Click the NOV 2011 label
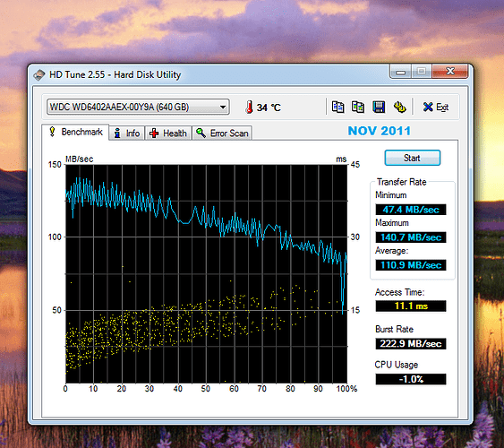The image size is (504, 448). [x=380, y=131]
